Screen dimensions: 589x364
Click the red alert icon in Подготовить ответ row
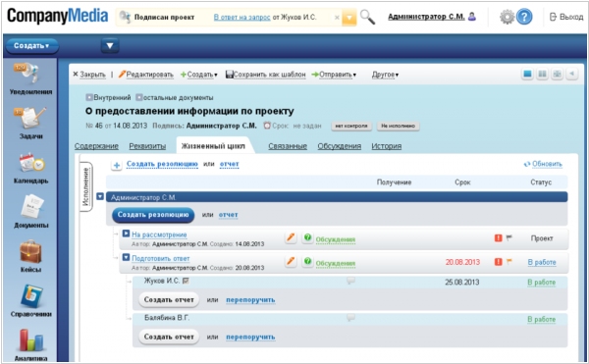[498, 262]
